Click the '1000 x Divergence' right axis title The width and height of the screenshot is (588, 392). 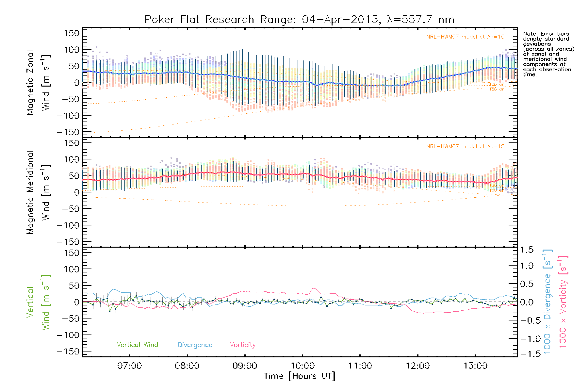tap(547, 302)
